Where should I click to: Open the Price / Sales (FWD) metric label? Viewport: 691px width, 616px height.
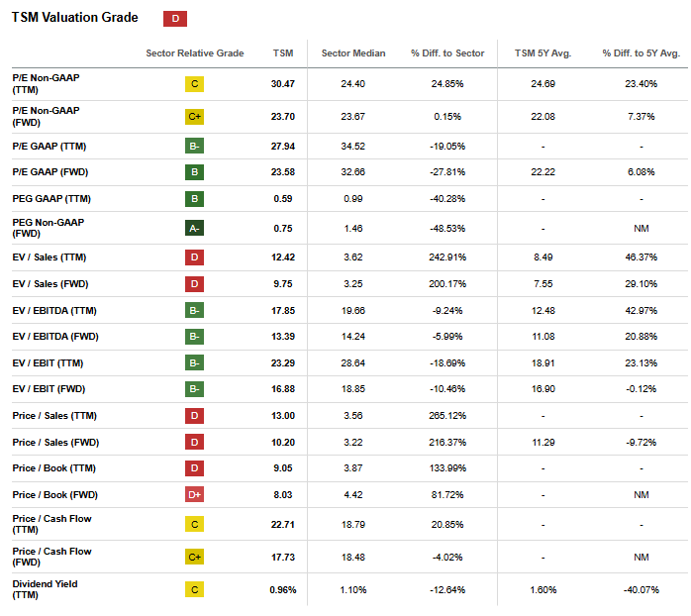[x=55, y=443]
